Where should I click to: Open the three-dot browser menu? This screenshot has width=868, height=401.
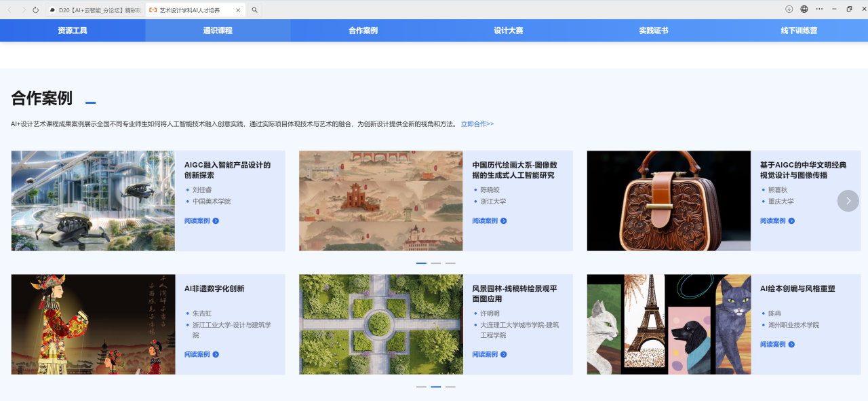point(819,9)
